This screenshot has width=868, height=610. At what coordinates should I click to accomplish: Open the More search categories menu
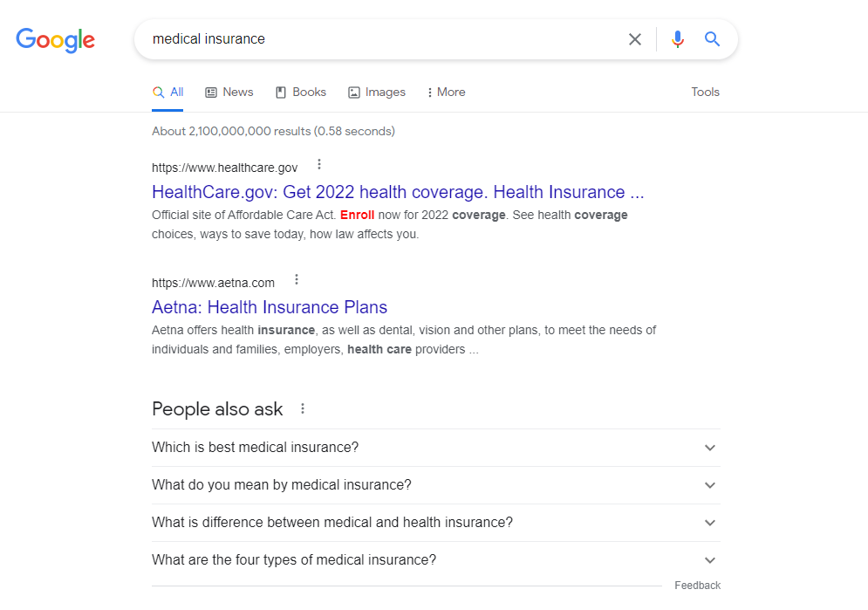click(x=446, y=93)
